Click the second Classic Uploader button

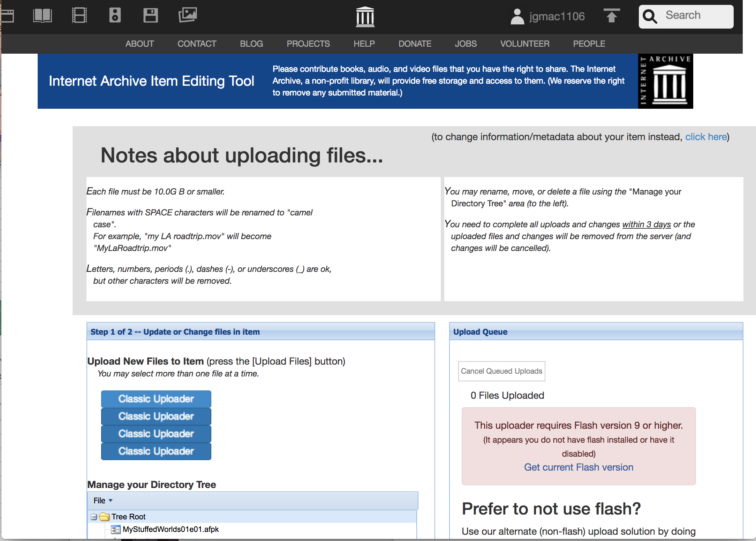(156, 416)
